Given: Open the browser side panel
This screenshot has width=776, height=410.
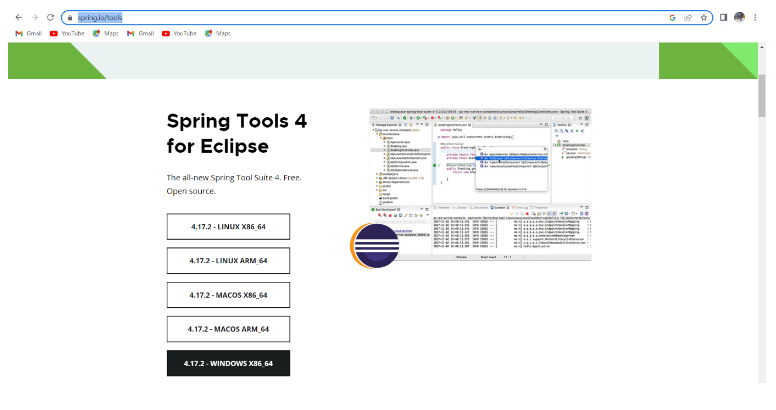Looking at the screenshot, I should [723, 17].
